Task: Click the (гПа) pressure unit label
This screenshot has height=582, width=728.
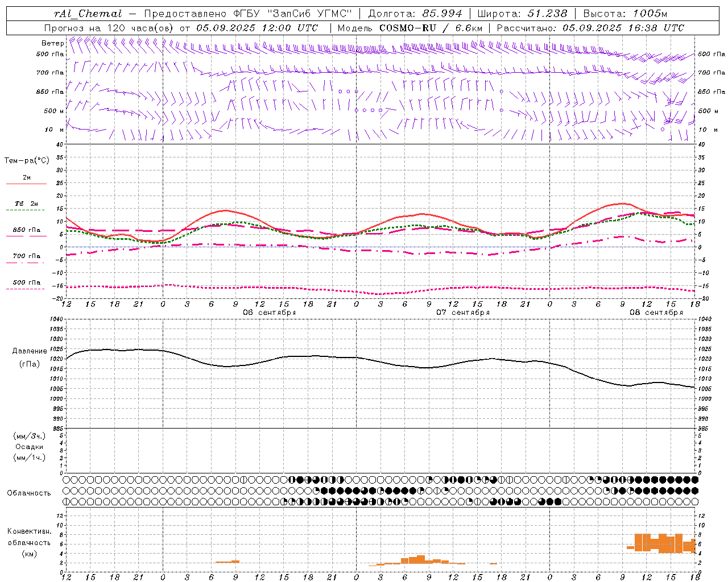Action: [30, 364]
